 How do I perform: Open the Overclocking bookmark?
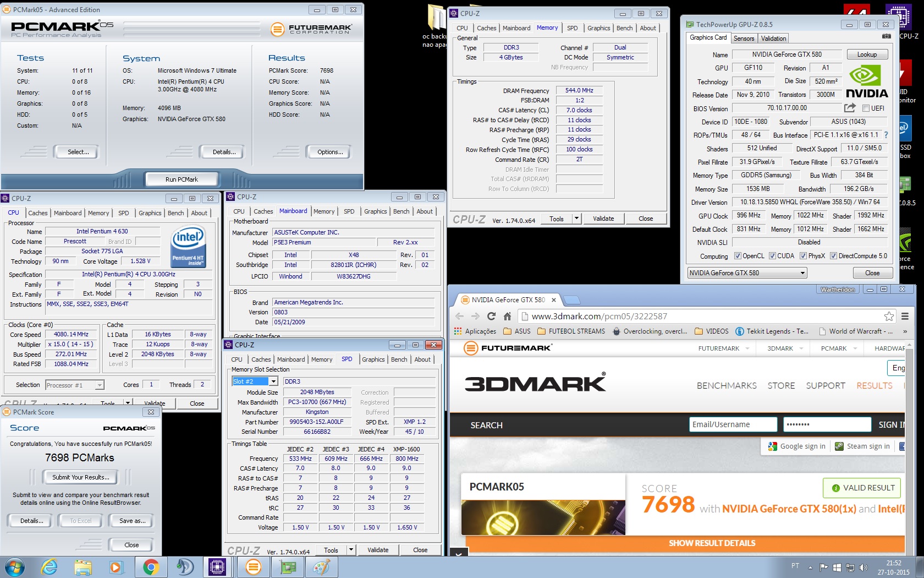pyautogui.click(x=650, y=331)
